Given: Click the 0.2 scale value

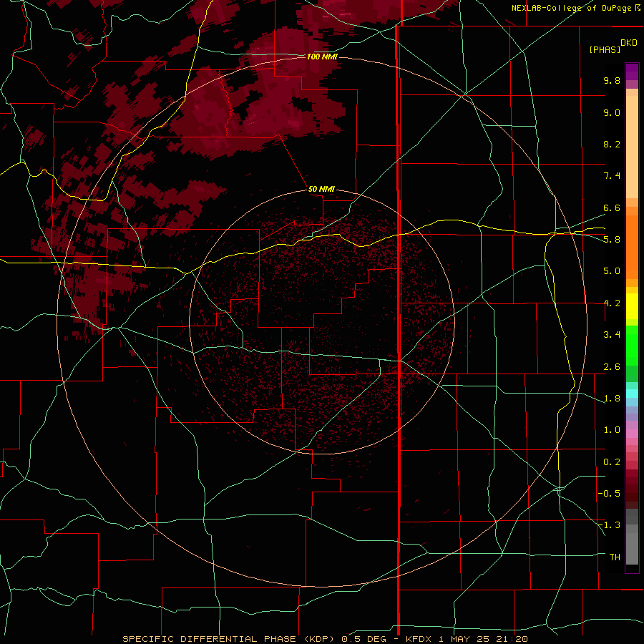Looking at the screenshot, I should 612,462.
